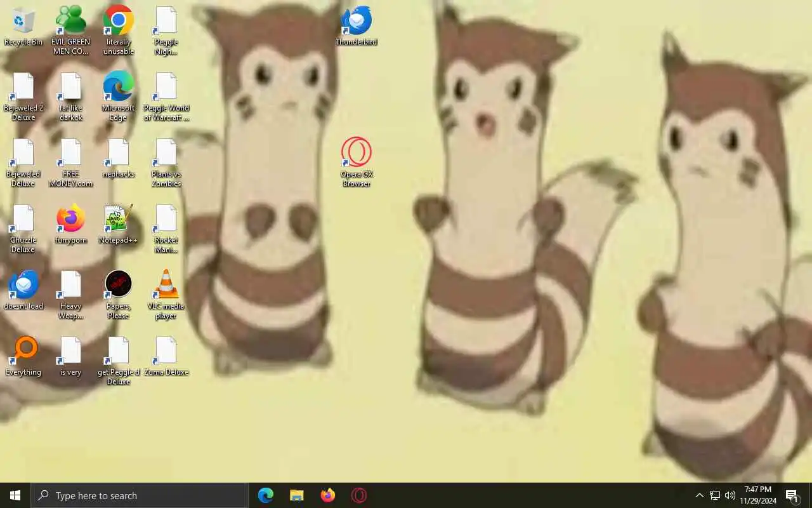The width and height of the screenshot is (812, 508).
Task: Select the fat like darkok shortcut
Action: [71, 97]
